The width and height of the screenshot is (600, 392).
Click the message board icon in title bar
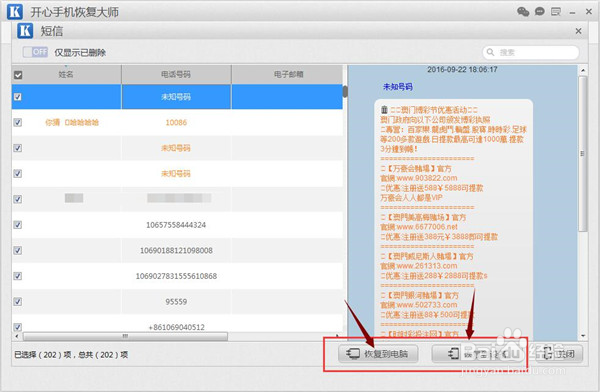(556, 12)
